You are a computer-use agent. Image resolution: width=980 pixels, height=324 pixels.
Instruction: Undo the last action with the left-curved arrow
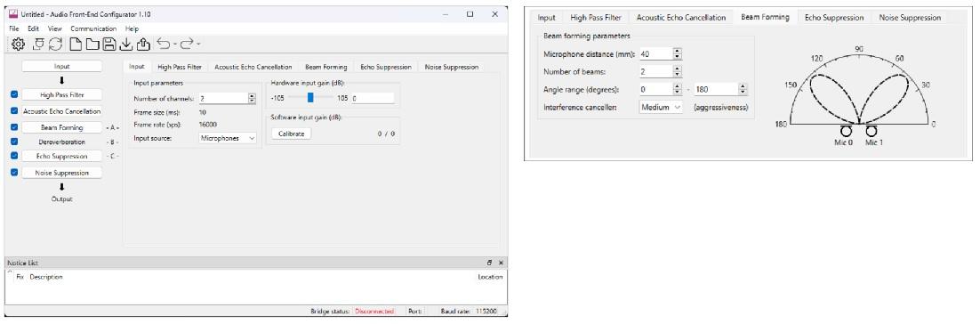[x=163, y=44]
